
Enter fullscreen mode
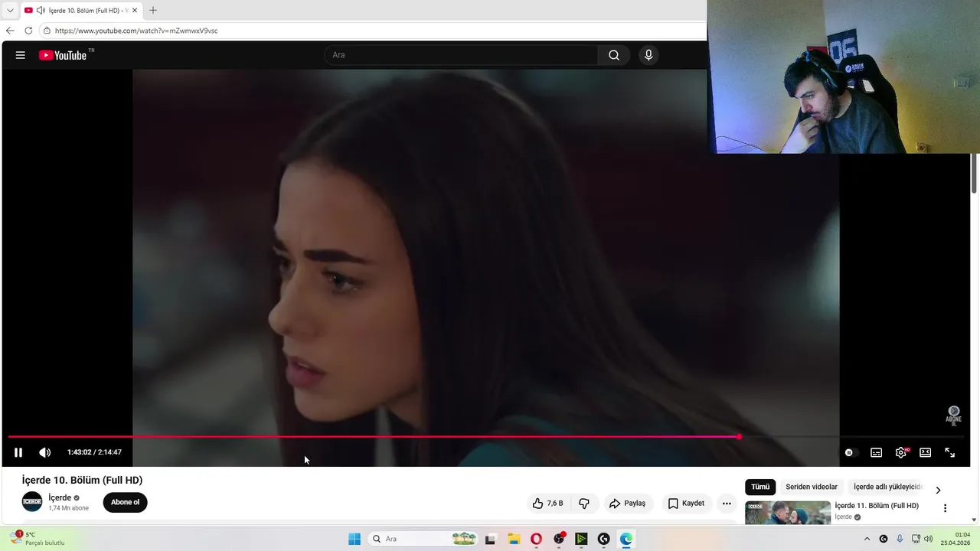pos(949,452)
